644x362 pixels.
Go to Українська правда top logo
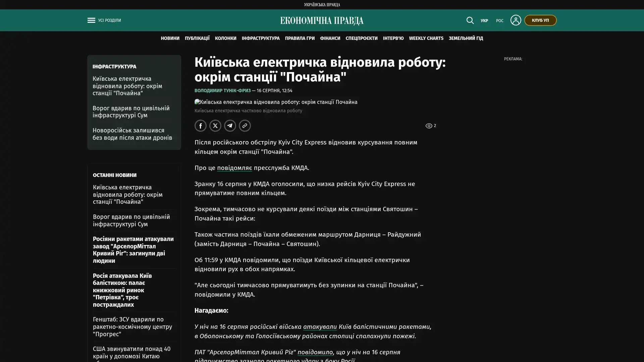(x=322, y=5)
